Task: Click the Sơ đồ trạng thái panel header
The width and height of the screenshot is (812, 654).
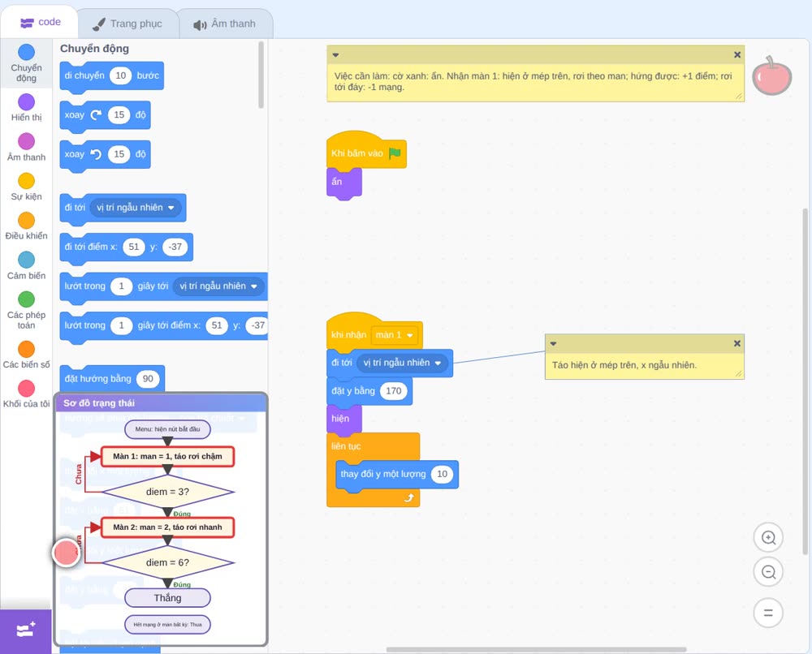Action: click(161, 403)
